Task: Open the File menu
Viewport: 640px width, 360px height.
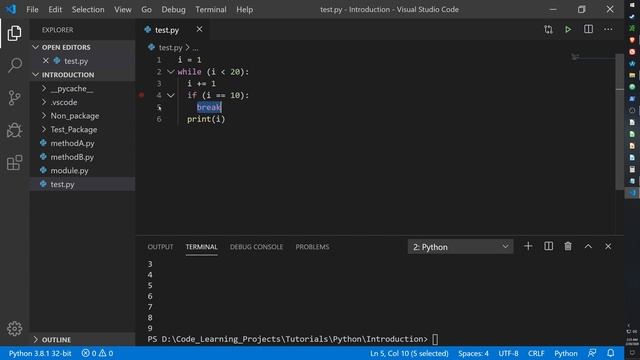Action: point(32,9)
